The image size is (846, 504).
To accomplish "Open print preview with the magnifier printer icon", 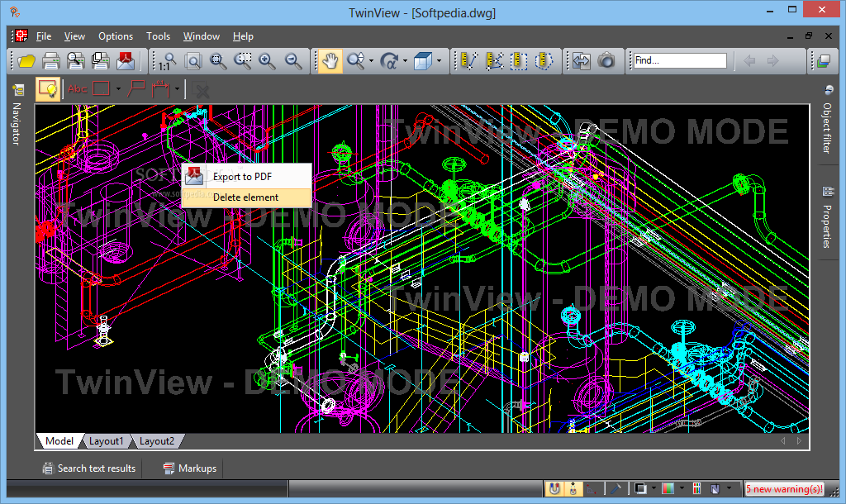I will tap(75, 61).
